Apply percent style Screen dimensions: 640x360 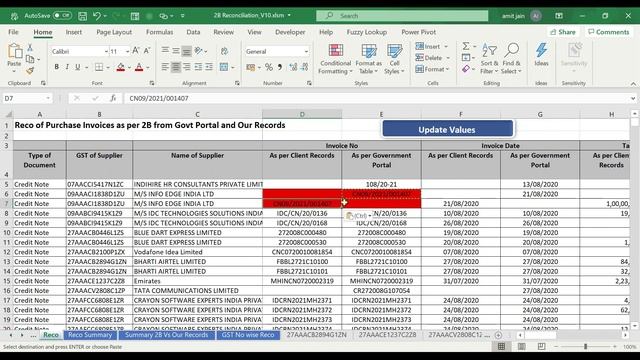[x=269, y=67]
